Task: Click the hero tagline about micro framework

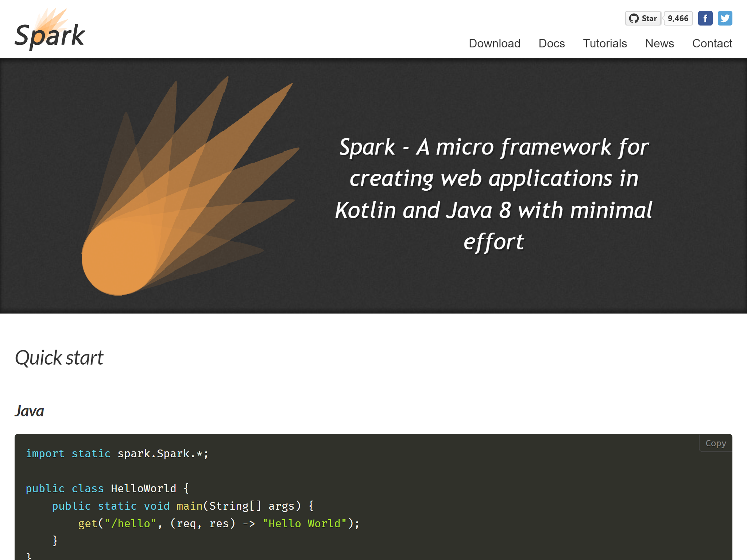Action: click(x=494, y=194)
